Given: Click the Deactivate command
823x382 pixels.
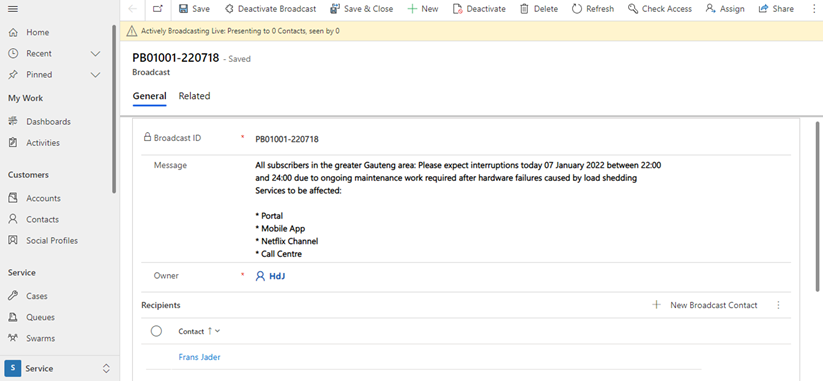Looking at the screenshot, I should pos(479,9).
